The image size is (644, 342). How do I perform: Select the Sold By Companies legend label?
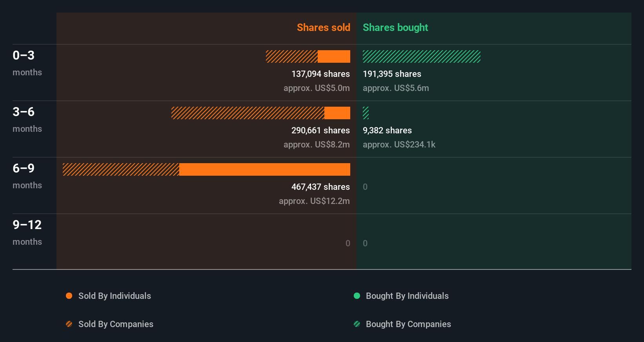(116, 324)
